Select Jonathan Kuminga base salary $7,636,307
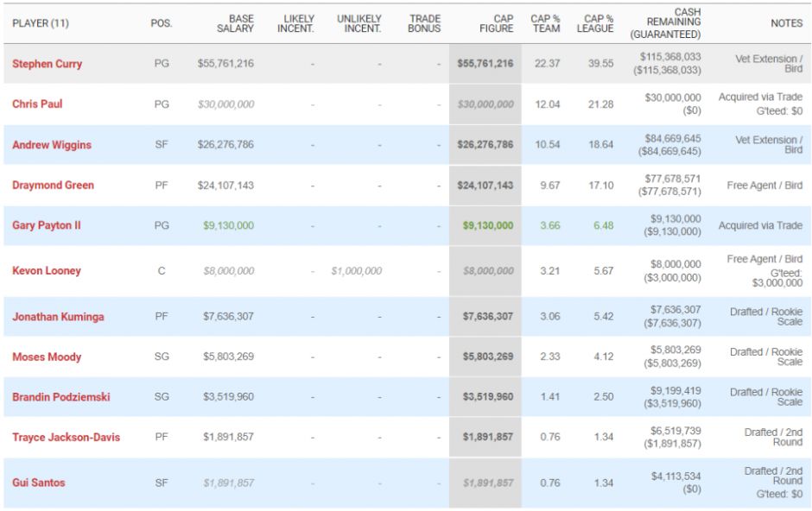812x511 pixels. click(228, 317)
